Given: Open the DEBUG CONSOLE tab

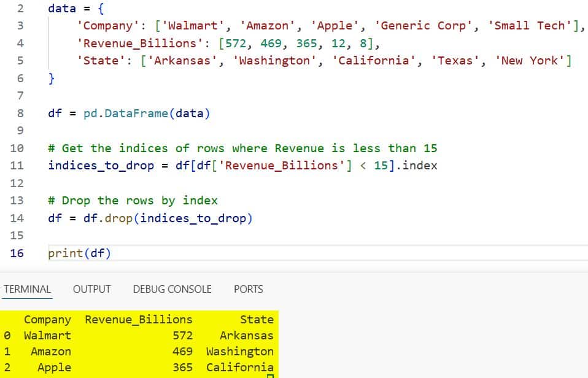Looking at the screenshot, I should coord(172,289).
